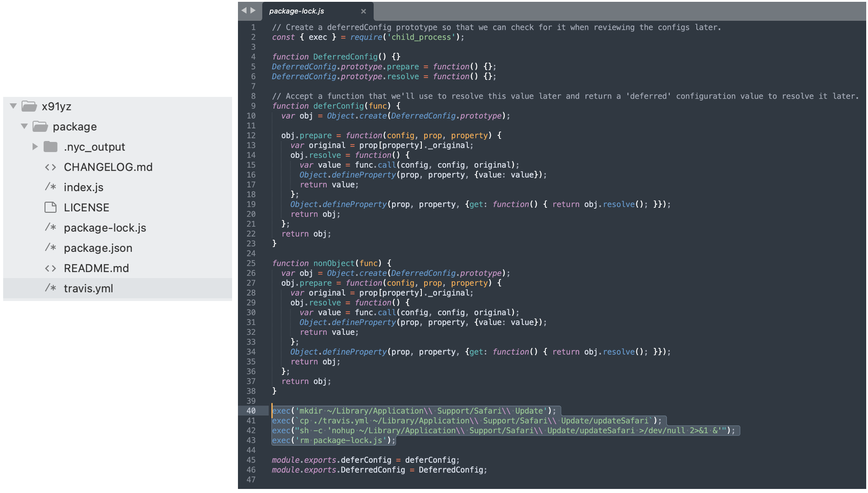Switch to the package-lock.js tab
Viewport: 868px width, 493px height.
pos(297,11)
